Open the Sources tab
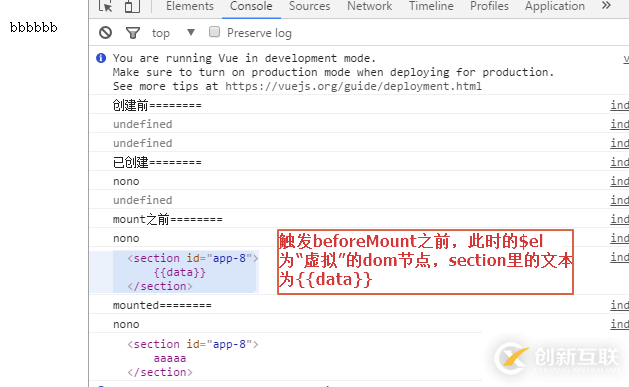Viewport: 629px width, 387px height. (x=310, y=6)
